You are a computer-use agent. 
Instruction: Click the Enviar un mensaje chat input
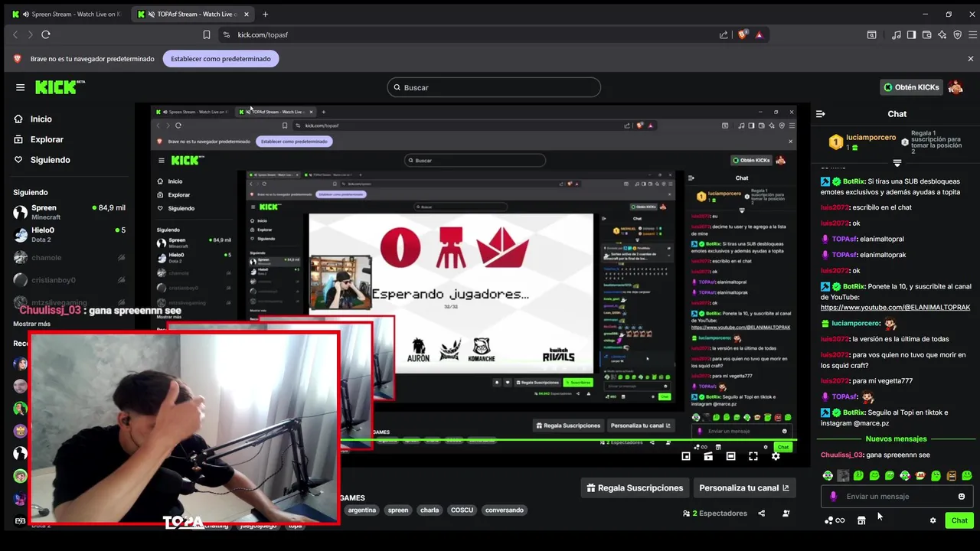(897, 497)
